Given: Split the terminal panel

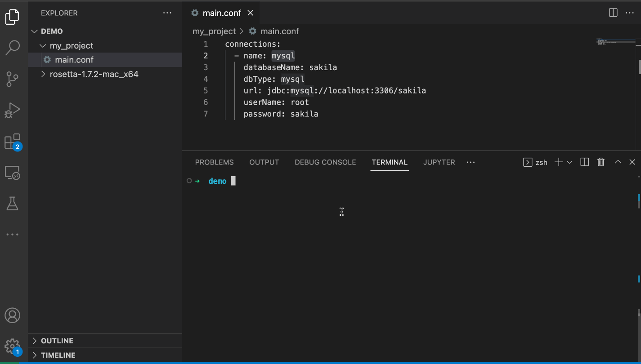Looking at the screenshot, I should [584, 162].
